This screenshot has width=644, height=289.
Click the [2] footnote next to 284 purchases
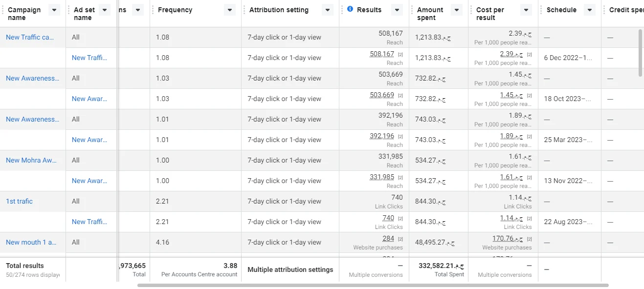(x=400, y=239)
